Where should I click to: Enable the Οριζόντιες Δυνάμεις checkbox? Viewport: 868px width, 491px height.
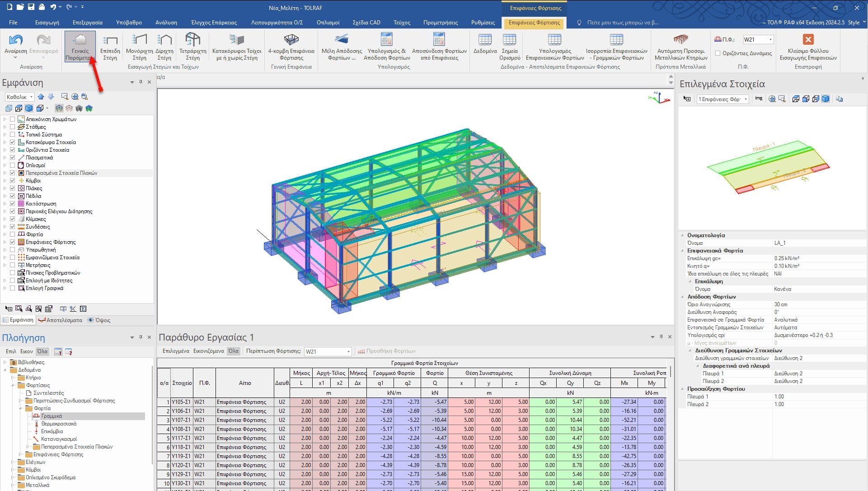click(x=718, y=53)
